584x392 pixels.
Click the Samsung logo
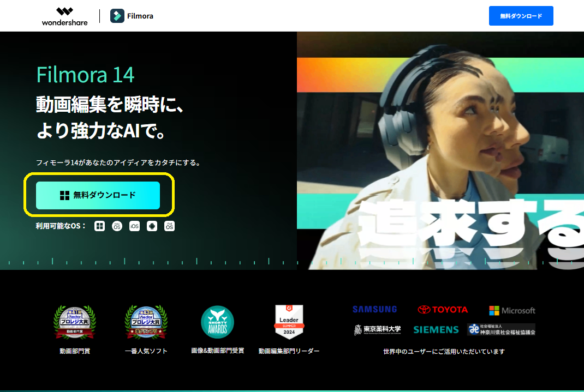point(374,310)
